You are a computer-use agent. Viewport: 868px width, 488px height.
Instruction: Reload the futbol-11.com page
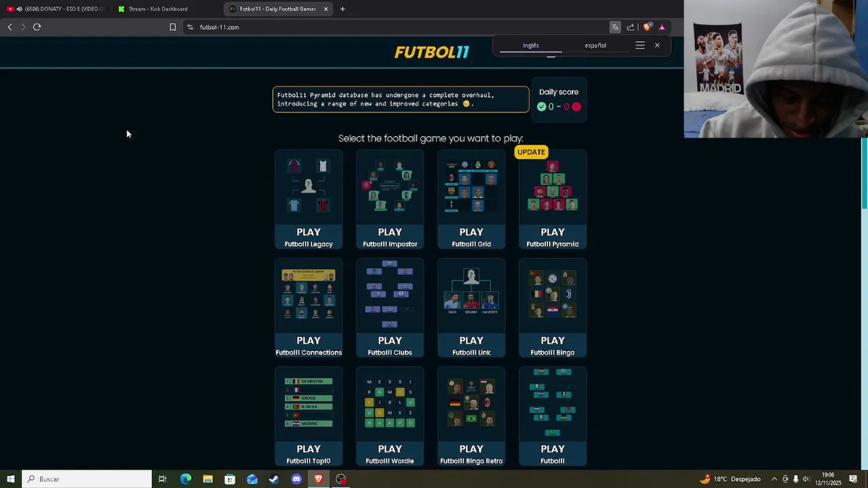pos(37,27)
